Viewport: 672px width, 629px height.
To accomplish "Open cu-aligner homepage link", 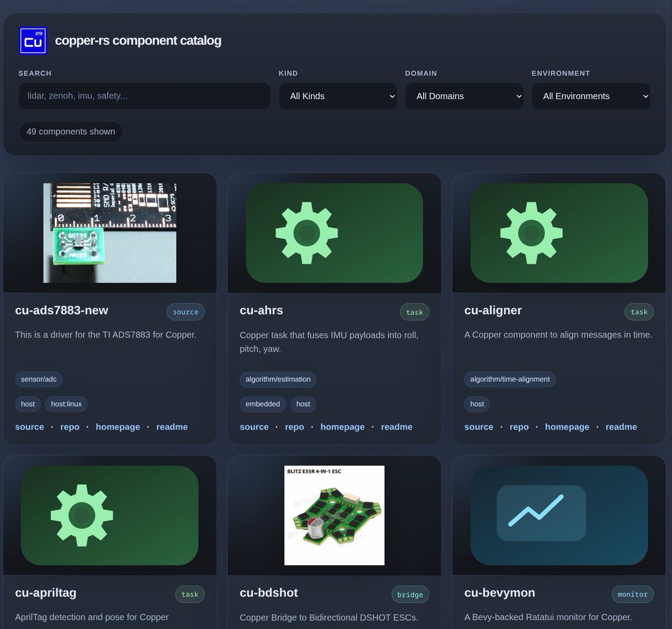I will coord(567,427).
